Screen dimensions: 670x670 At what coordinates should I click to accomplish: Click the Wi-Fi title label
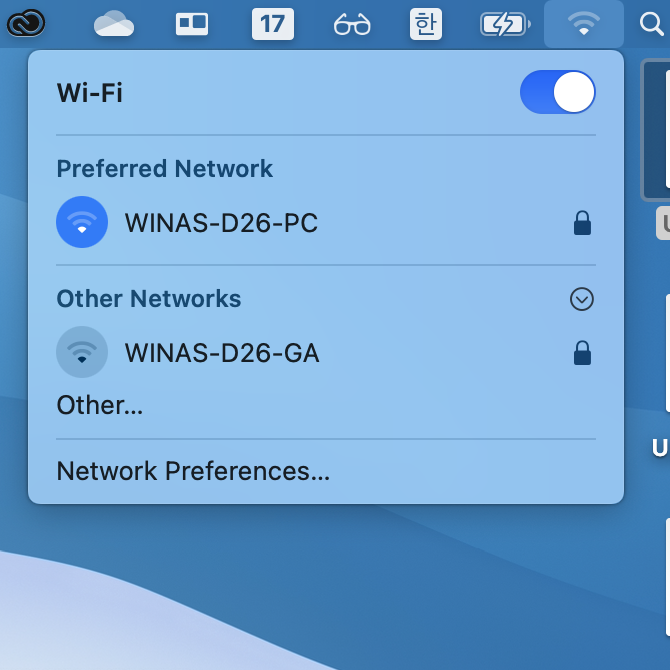pos(90,92)
